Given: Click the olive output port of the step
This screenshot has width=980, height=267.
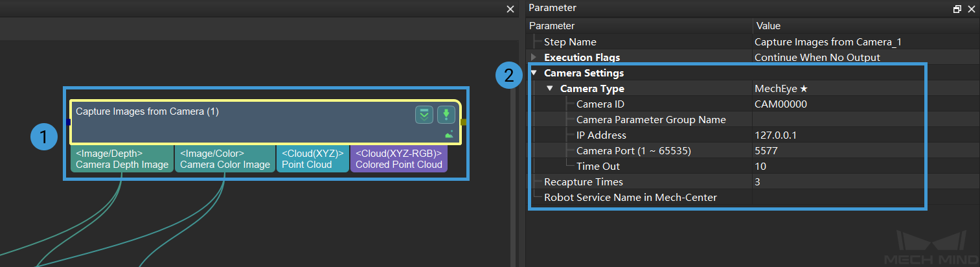Looking at the screenshot, I should [x=463, y=122].
